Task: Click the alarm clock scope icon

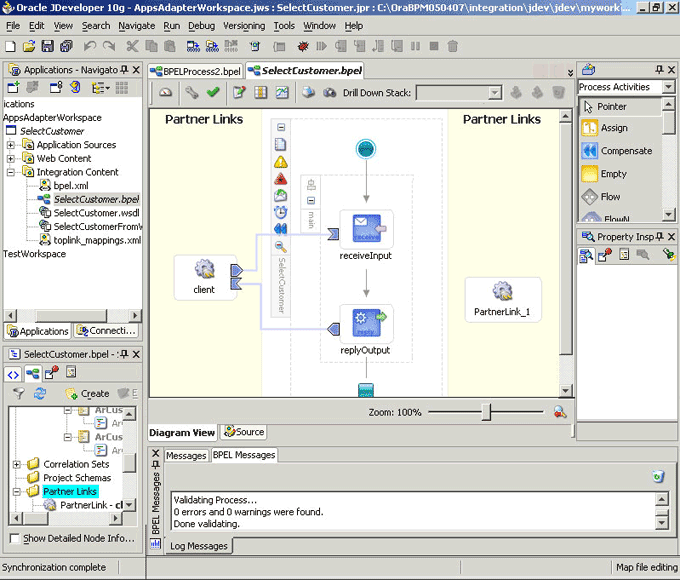Action: coord(281,213)
